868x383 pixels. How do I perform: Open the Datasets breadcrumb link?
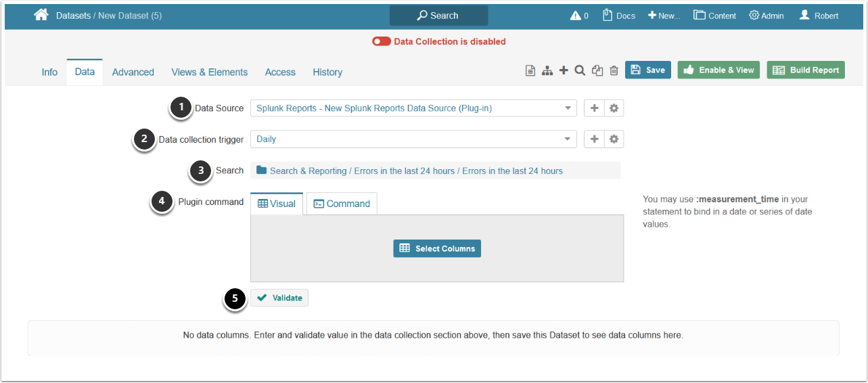(x=74, y=16)
